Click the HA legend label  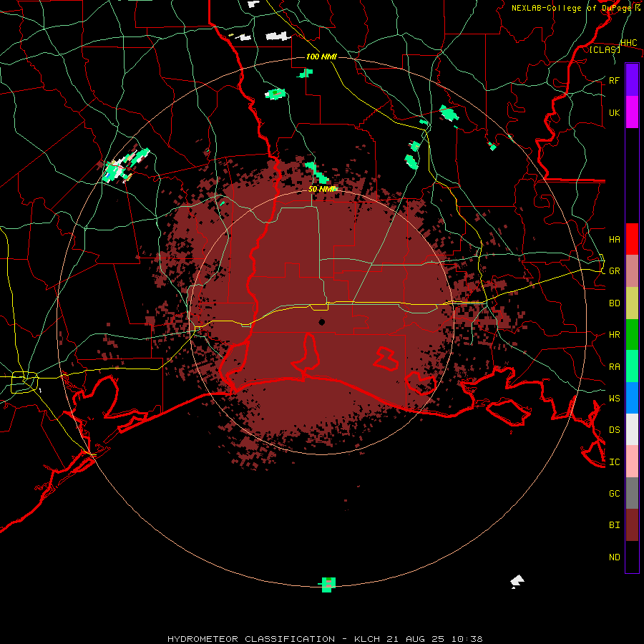(614, 240)
